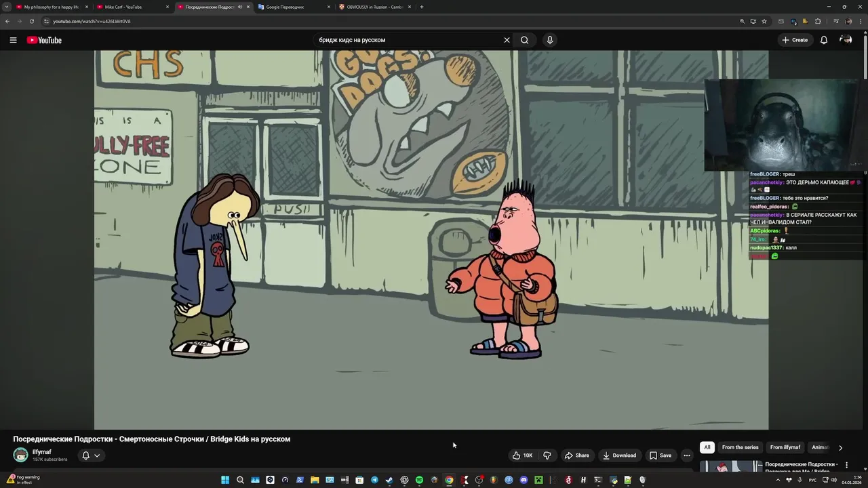
Task: Open the first recommended video thumbnail
Action: pos(731,466)
